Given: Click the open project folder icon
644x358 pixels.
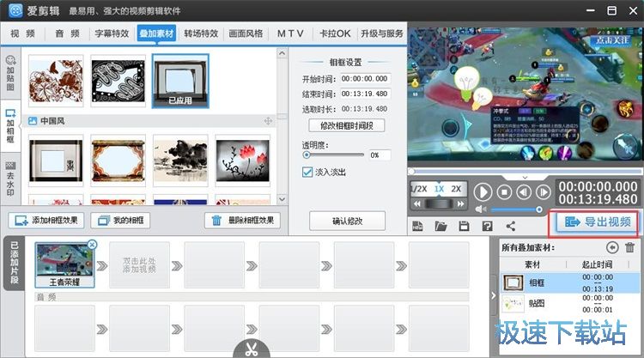Looking at the screenshot, I should coord(440,226).
